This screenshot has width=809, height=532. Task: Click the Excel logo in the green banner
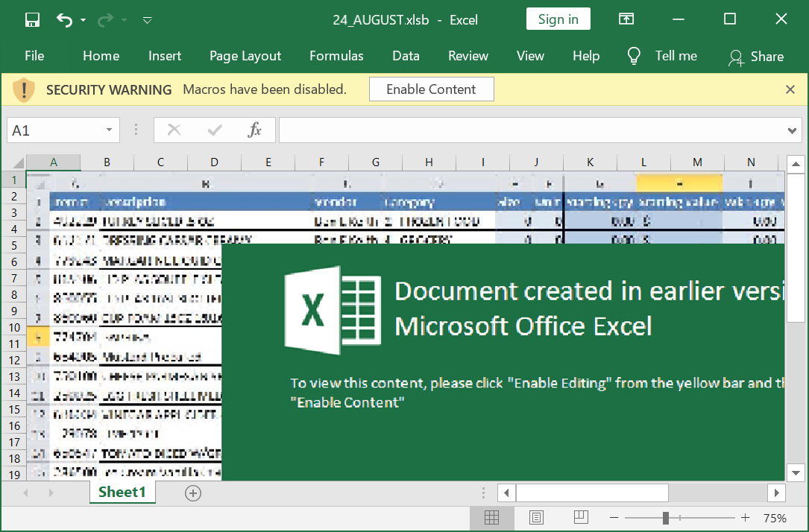[x=333, y=310]
